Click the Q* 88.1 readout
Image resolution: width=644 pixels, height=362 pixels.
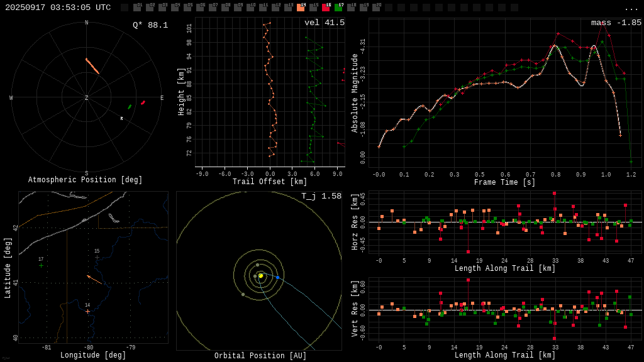pos(150,26)
